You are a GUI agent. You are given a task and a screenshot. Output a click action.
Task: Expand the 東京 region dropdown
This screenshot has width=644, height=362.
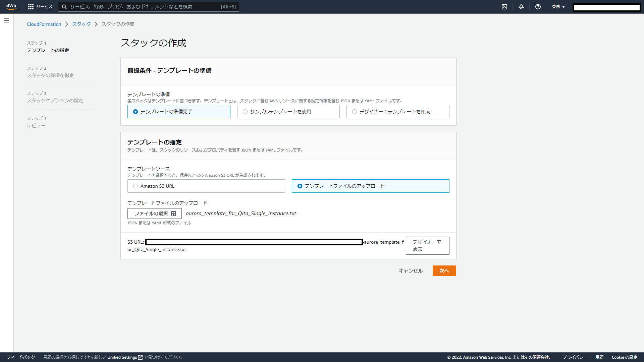(558, 7)
